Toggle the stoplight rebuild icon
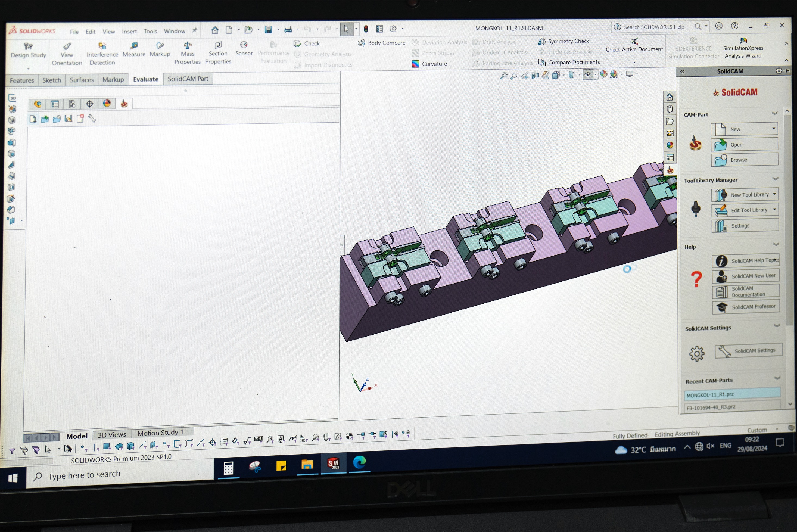This screenshot has height=532, width=797. (366, 29)
